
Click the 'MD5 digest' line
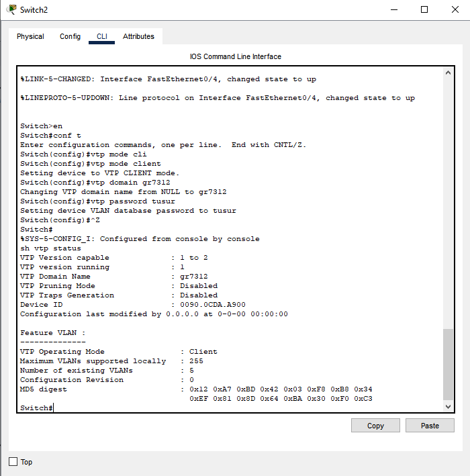(196, 389)
